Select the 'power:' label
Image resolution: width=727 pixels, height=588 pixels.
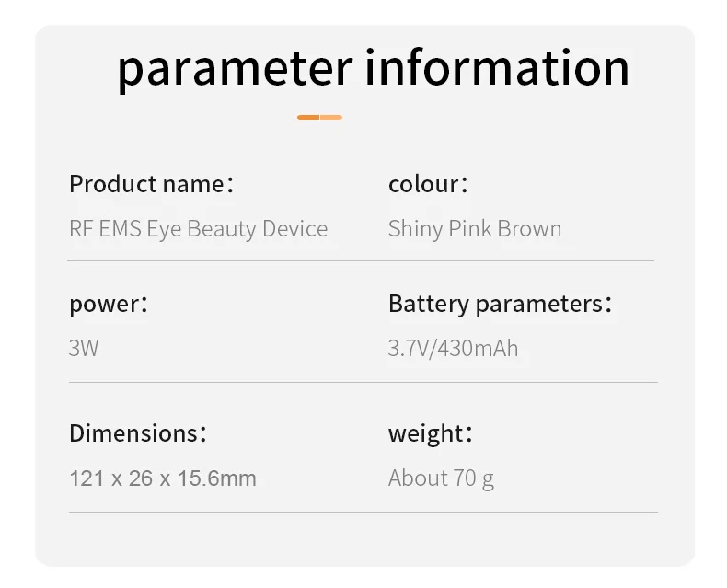(x=108, y=305)
